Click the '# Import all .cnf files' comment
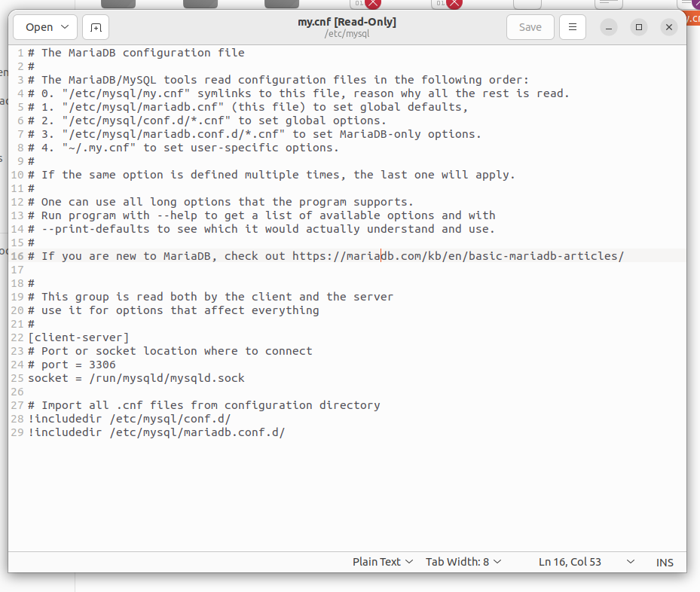This screenshot has width=700, height=592. [x=204, y=405]
